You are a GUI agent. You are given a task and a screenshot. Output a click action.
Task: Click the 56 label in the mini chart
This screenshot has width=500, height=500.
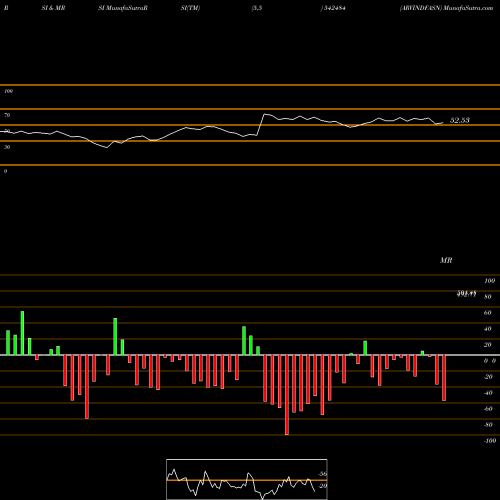322,474
